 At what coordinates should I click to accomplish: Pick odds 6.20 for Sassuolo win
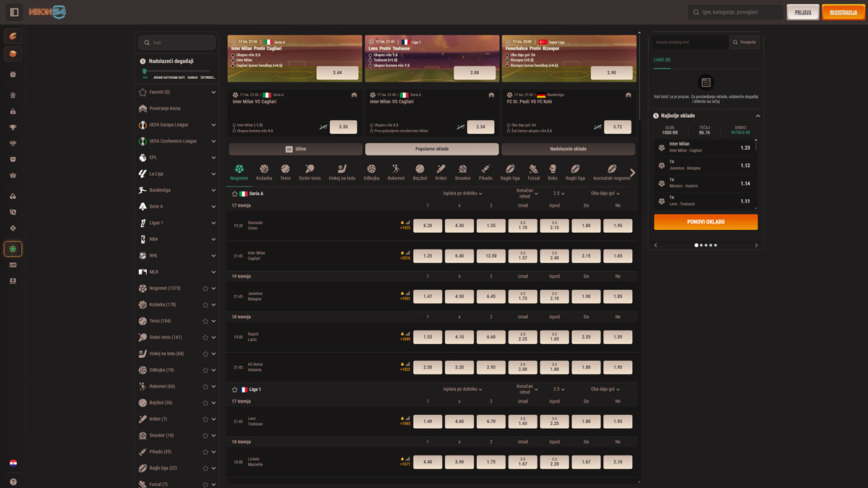427,226
